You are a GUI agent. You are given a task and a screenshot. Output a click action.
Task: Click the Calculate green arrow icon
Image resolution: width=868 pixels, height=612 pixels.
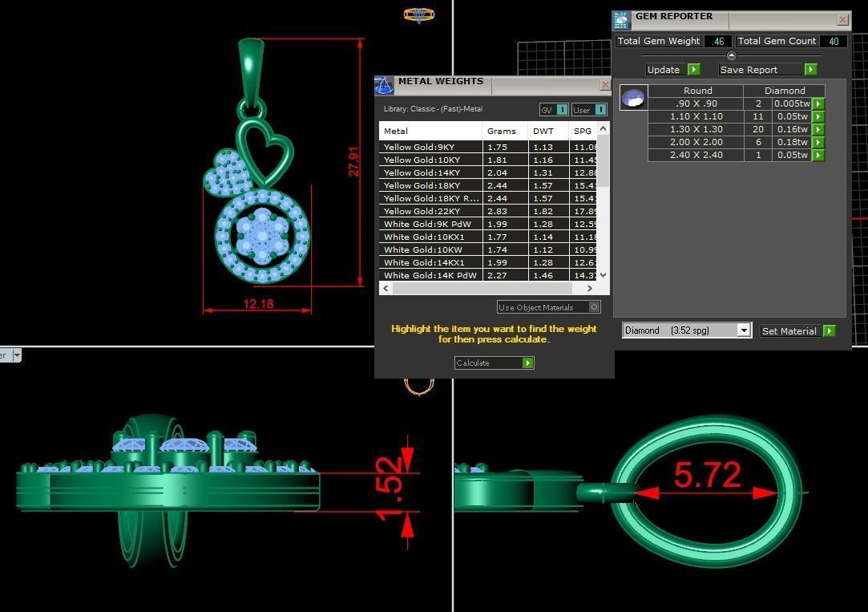coord(527,363)
